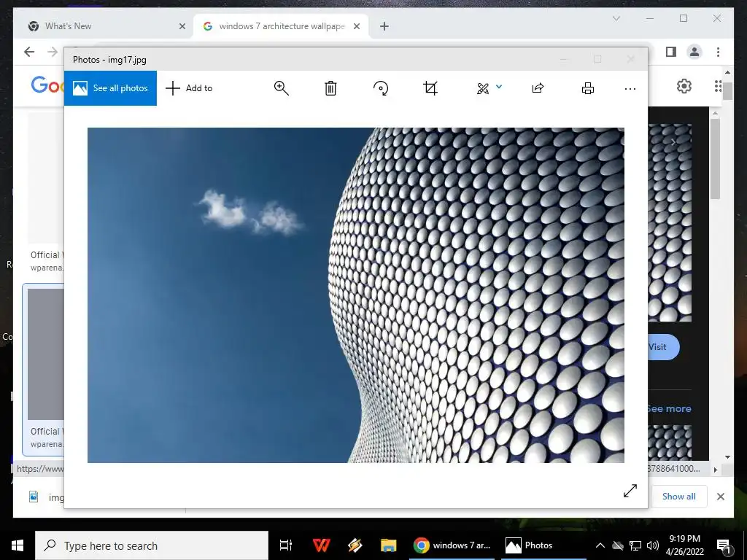Open the See more ellipsis menu in Photos
The width and height of the screenshot is (747, 560).
630,88
